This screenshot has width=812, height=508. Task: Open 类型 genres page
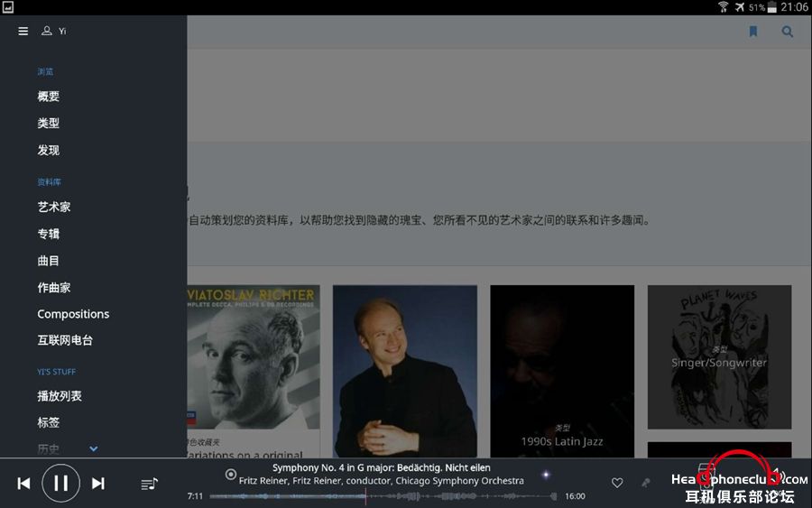tap(48, 124)
